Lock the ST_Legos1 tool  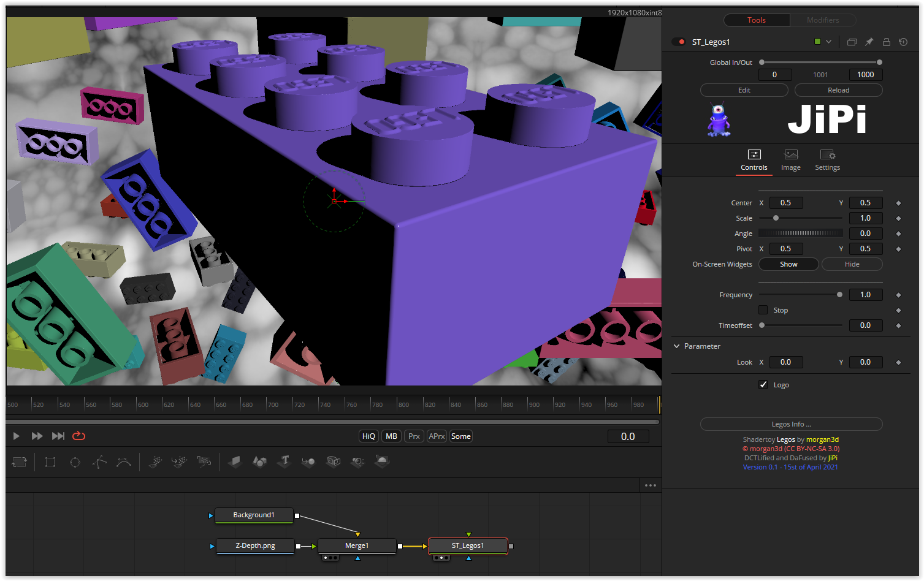886,42
